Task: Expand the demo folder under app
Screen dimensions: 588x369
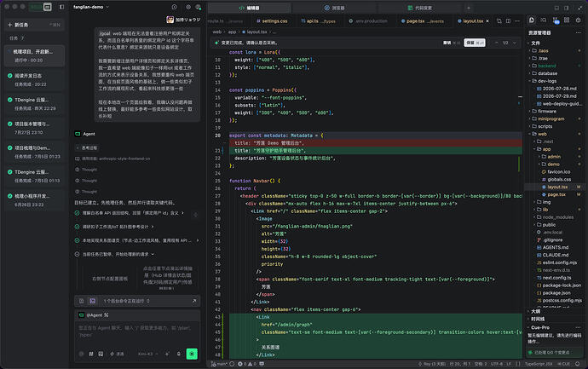Action: [553, 164]
